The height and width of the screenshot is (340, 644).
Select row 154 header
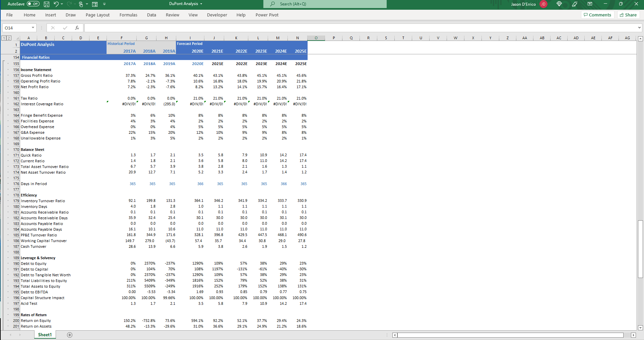pos(16,57)
